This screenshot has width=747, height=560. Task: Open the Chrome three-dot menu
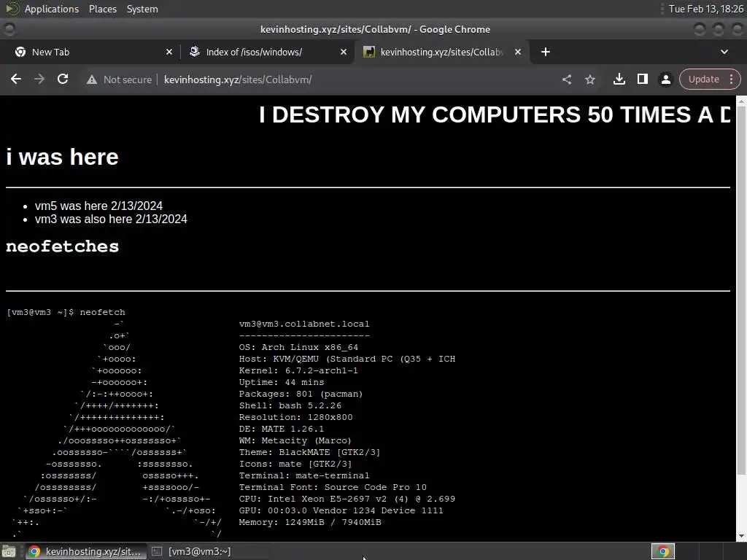pos(731,79)
